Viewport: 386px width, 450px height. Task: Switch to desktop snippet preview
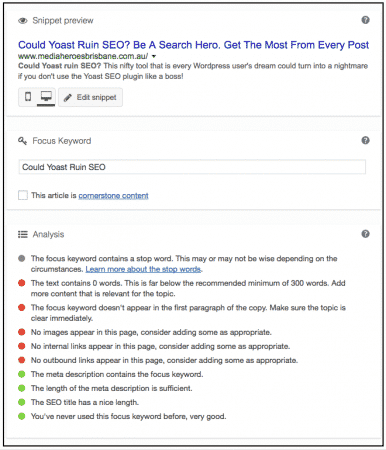tap(46, 97)
